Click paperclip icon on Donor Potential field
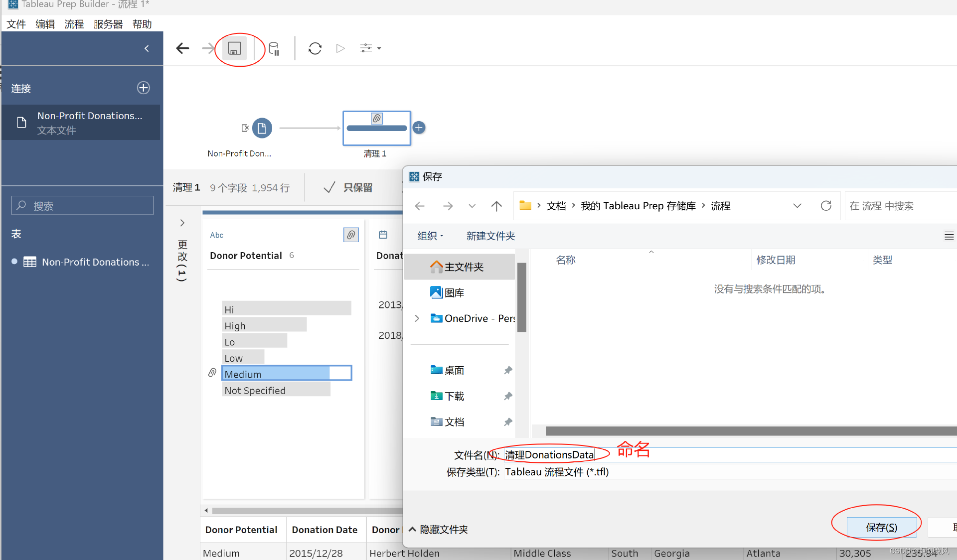The width and height of the screenshot is (957, 560). [351, 235]
